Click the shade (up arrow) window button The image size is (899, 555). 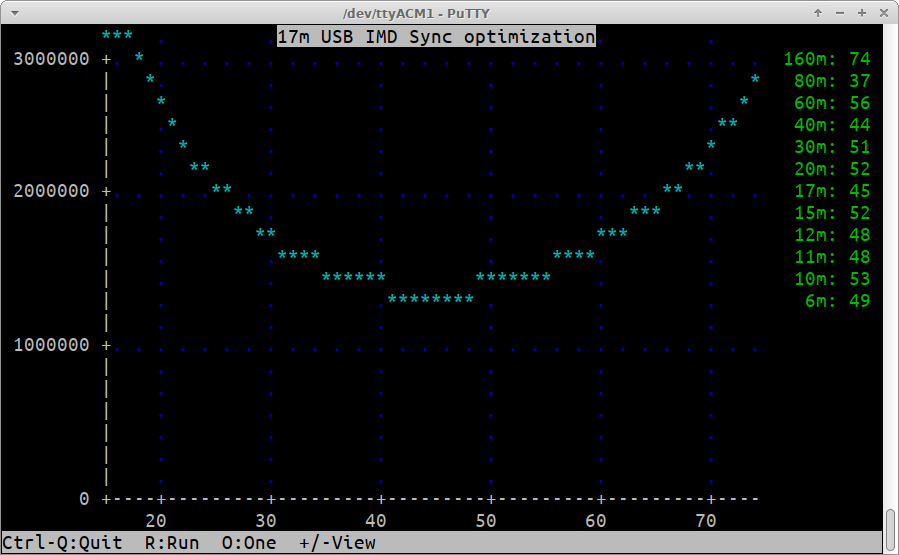tap(819, 12)
